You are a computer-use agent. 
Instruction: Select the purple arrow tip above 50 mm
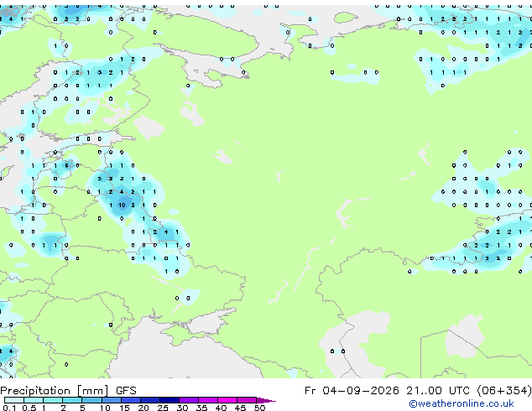click(x=266, y=400)
